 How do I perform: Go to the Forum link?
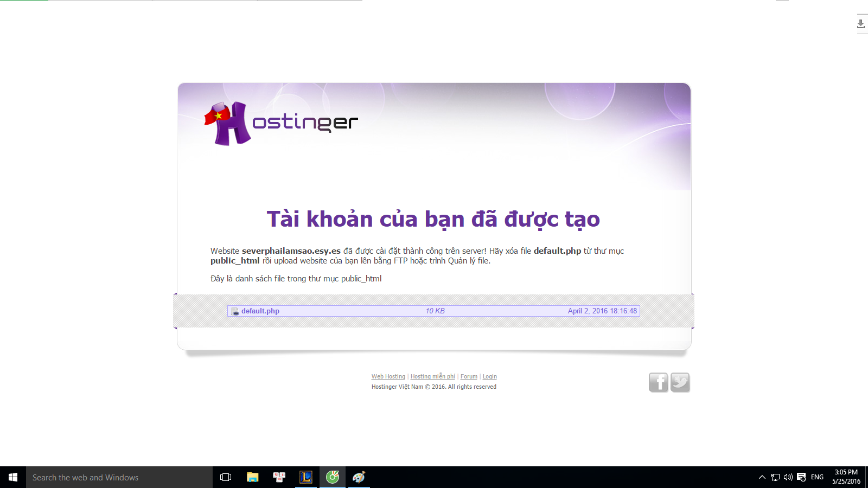pyautogui.click(x=469, y=376)
